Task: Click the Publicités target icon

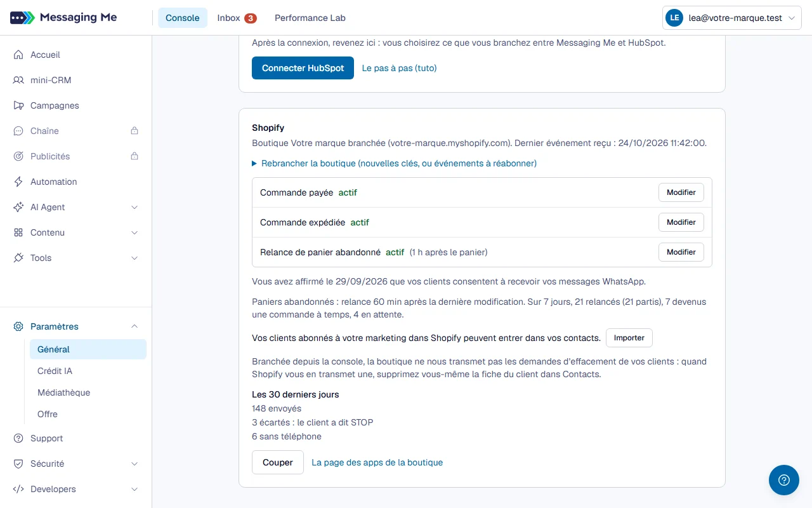Action: tap(18, 156)
